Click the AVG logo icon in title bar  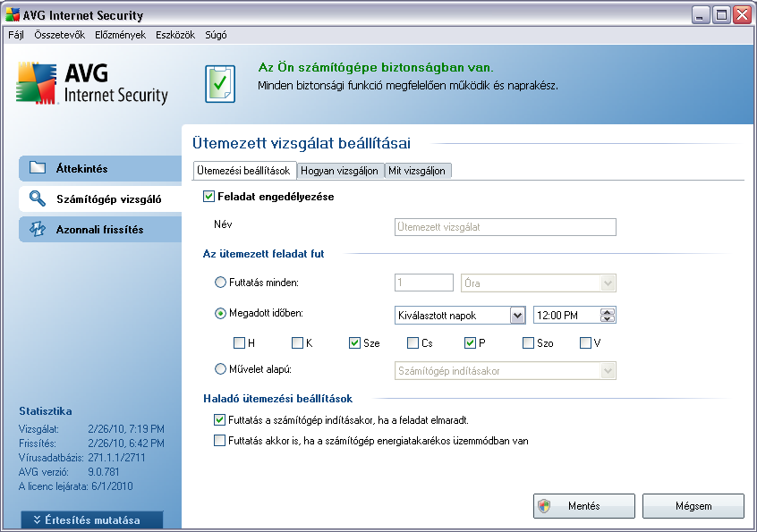[13, 15]
